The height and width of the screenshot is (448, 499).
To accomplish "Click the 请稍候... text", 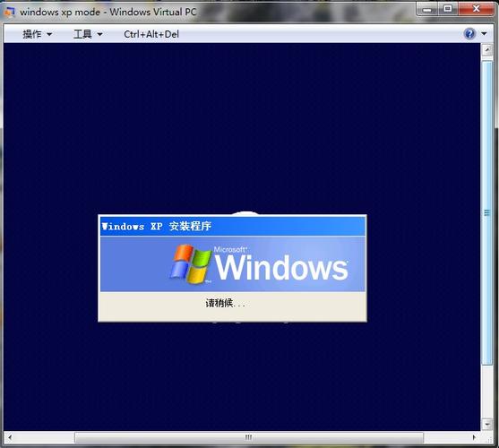I will 226,303.
